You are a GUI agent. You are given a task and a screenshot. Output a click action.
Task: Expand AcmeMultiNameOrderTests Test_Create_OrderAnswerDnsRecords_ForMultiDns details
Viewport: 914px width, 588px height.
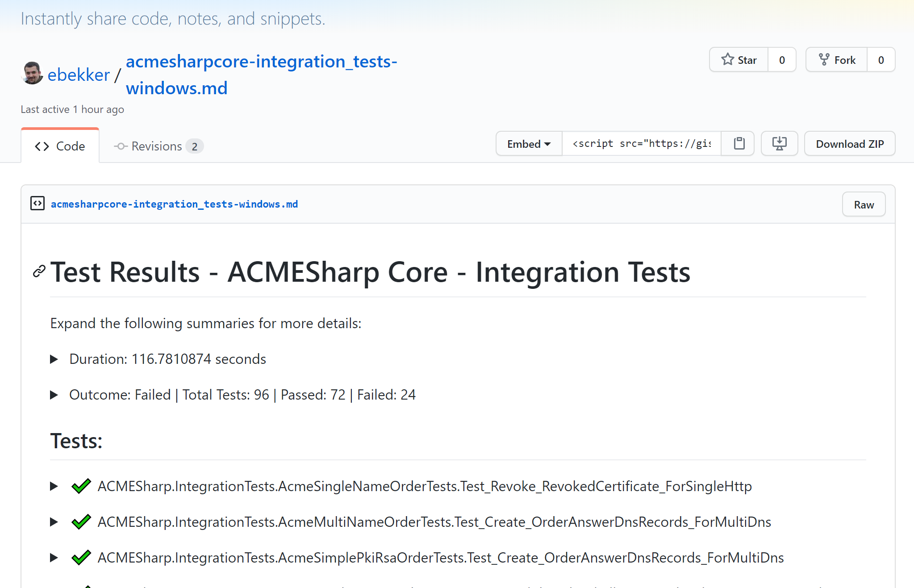[54, 521]
